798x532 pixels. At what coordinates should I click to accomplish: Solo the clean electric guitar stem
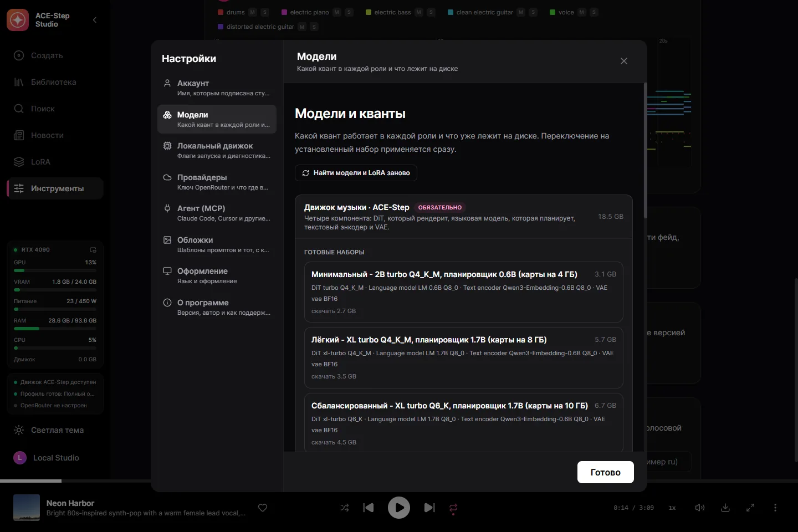coord(533,12)
